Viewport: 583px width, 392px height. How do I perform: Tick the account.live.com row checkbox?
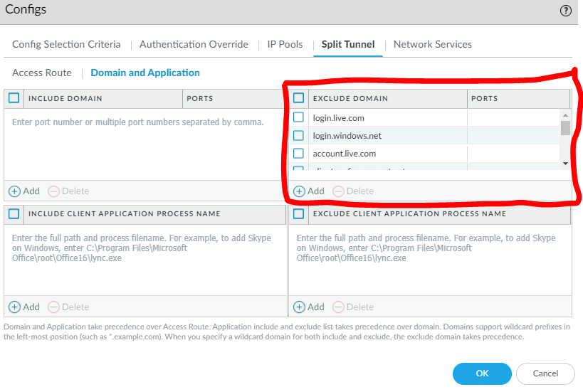point(299,153)
